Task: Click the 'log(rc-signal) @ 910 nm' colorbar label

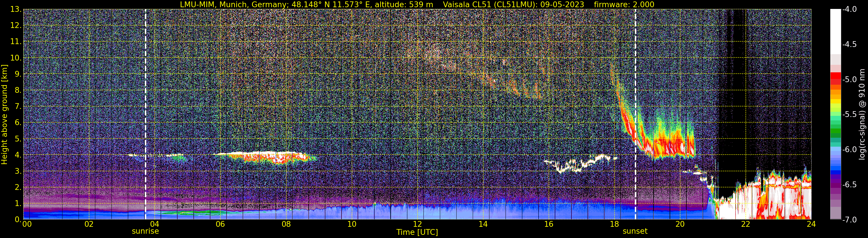Action: point(863,115)
